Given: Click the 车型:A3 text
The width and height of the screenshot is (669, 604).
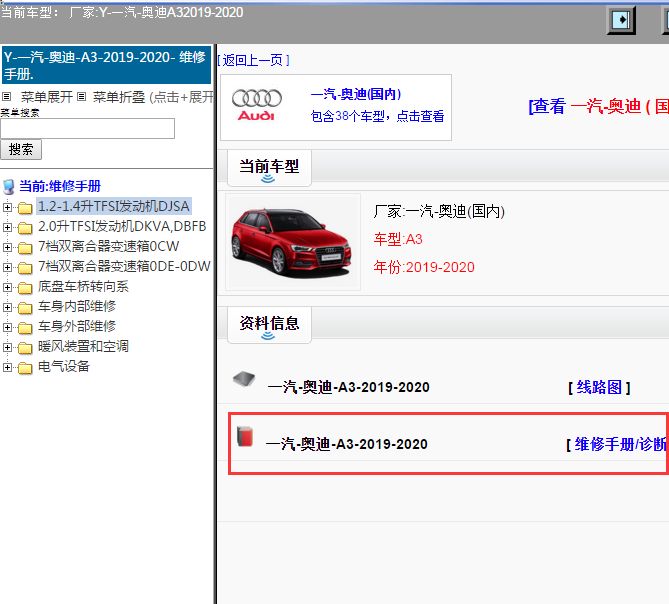Looking at the screenshot, I should point(398,239).
